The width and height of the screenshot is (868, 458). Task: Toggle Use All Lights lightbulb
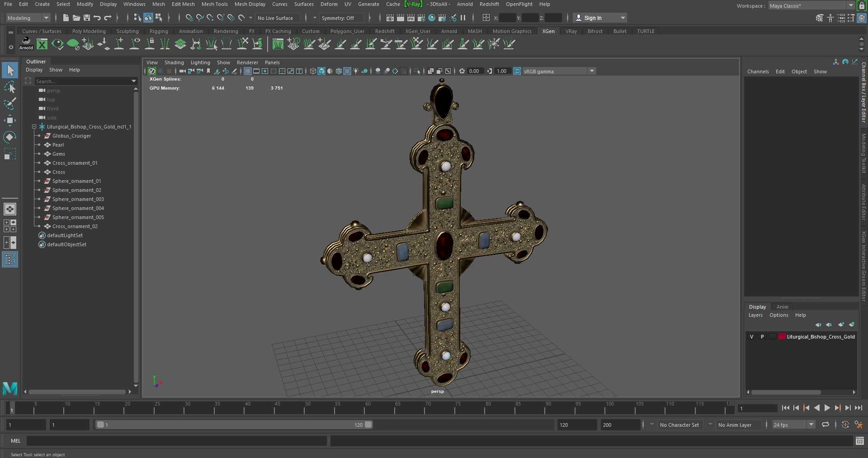tap(356, 71)
